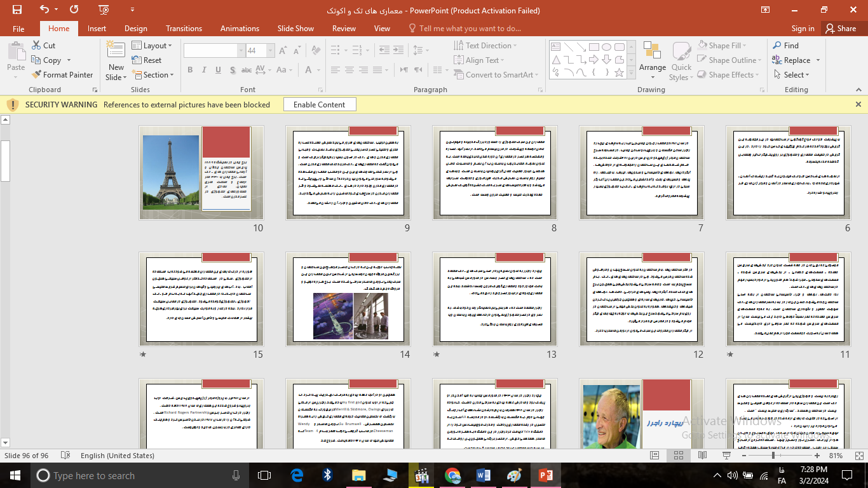868x488 pixels.
Task: Open Microsoft Word from the taskbar
Action: point(484,475)
